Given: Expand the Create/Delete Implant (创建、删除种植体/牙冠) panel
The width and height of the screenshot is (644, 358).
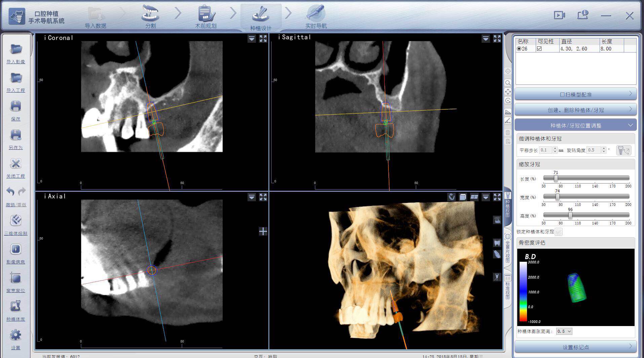Looking at the screenshot, I should pos(575,110).
